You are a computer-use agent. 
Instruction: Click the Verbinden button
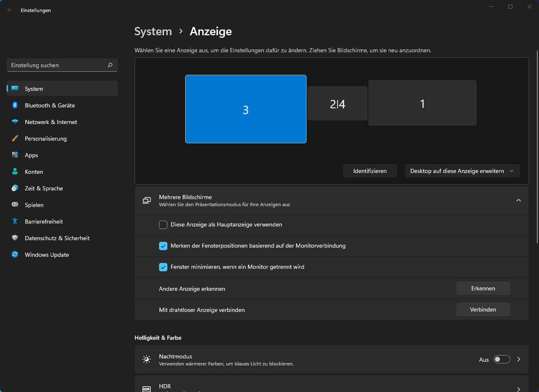pyautogui.click(x=483, y=309)
